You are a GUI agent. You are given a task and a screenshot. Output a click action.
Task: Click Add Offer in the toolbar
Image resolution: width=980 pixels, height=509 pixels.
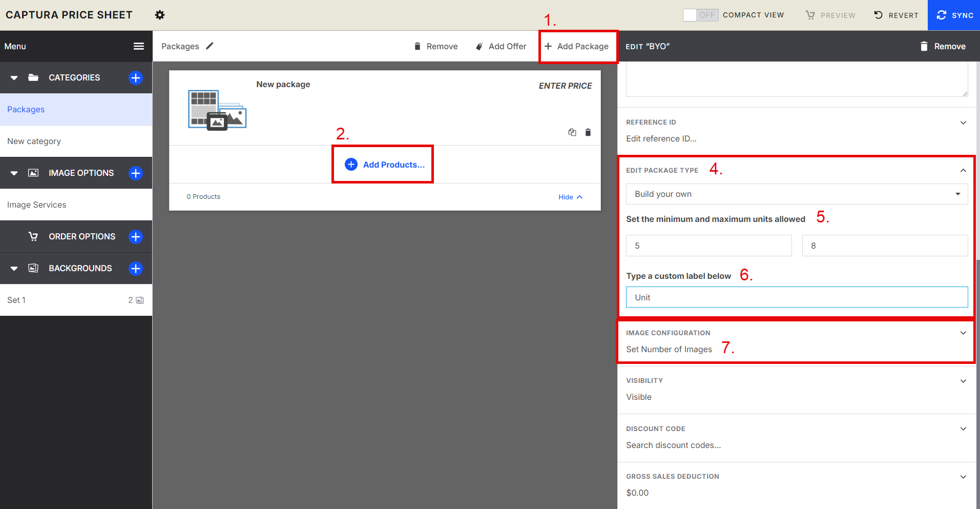[x=501, y=46]
